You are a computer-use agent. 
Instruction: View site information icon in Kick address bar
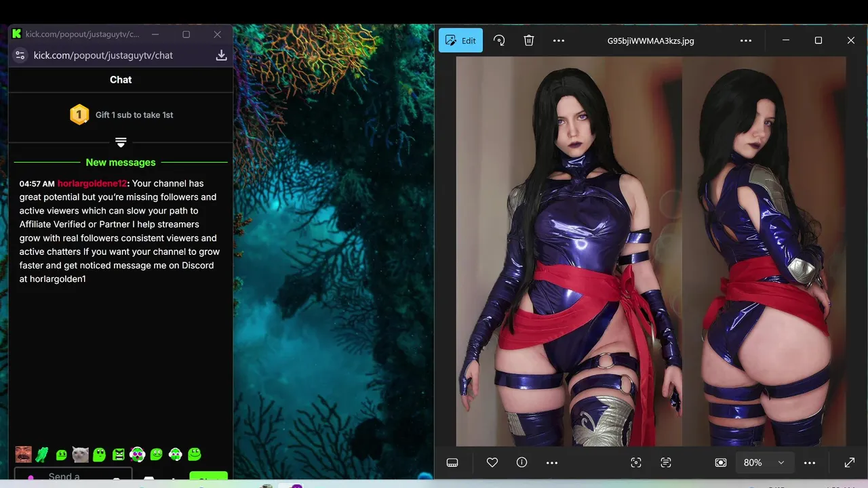pos(20,56)
